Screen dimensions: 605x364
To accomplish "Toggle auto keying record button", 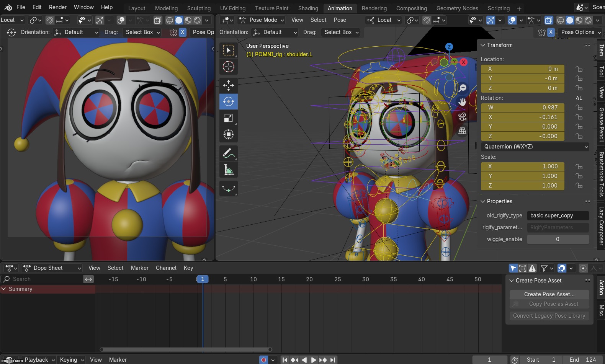I will [263, 360].
